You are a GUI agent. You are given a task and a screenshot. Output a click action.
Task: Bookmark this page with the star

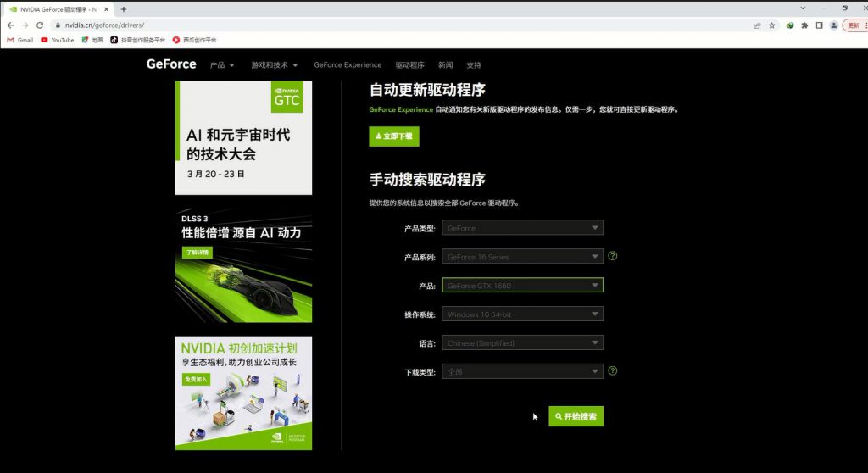[x=771, y=25]
